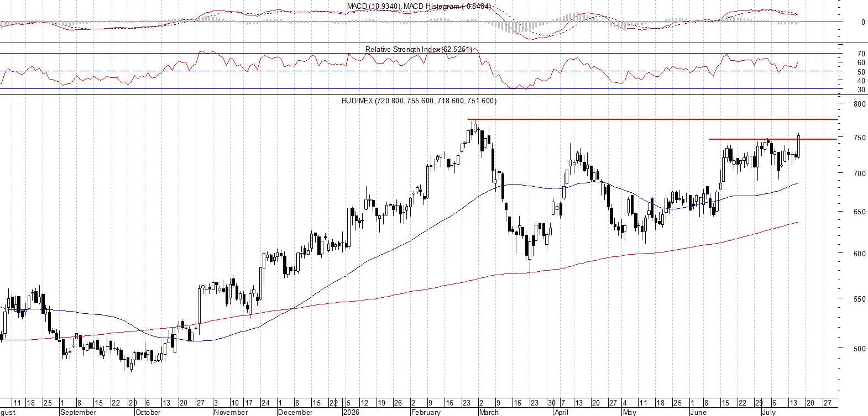The image size is (868, 416).
Task: Select the April month label
Action: coord(561,412)
